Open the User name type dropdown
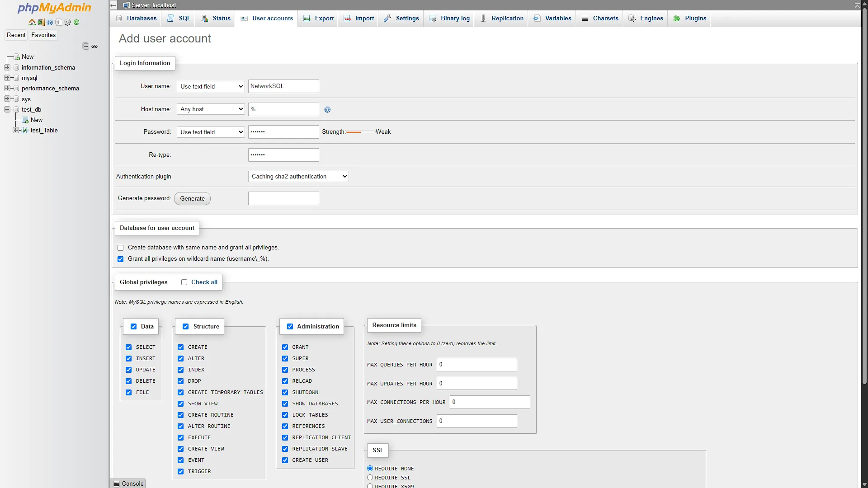 (211, 86)
